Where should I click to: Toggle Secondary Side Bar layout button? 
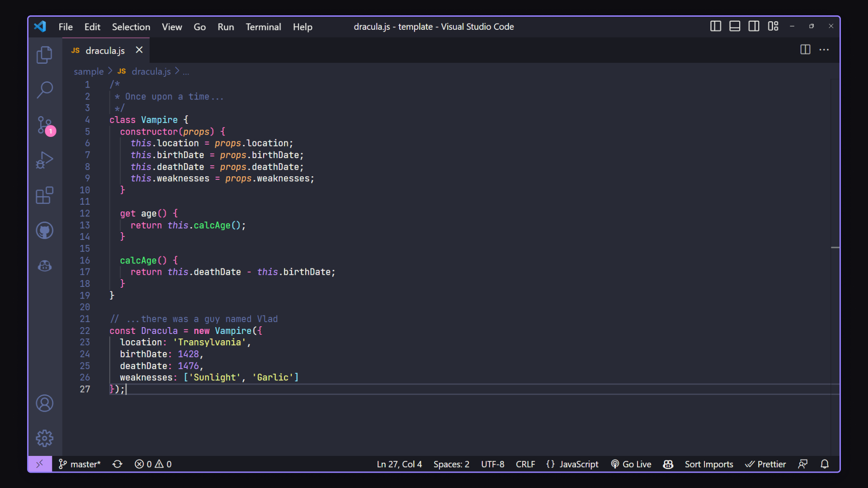pos(754,26)
